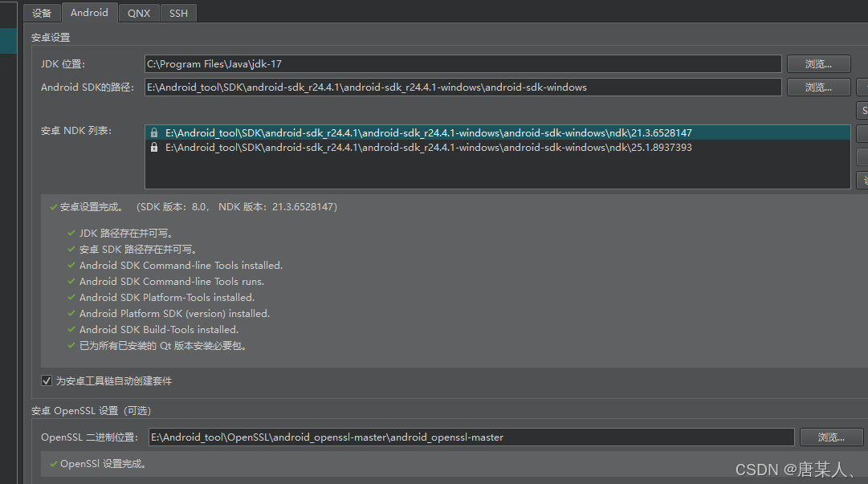Click checkmark next to Android SDK Platform-Tools installed
The image size is (868, 484).
(70, 297)
